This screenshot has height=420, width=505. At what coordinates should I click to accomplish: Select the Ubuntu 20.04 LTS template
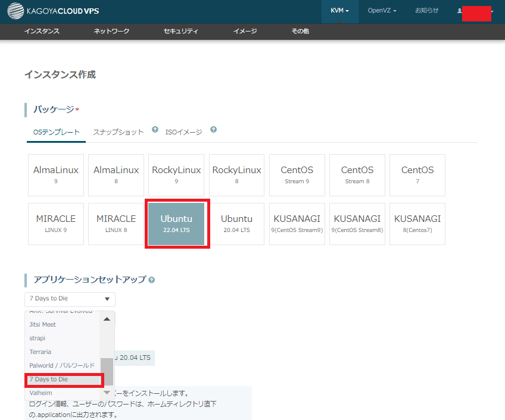(x=236, y=224)
